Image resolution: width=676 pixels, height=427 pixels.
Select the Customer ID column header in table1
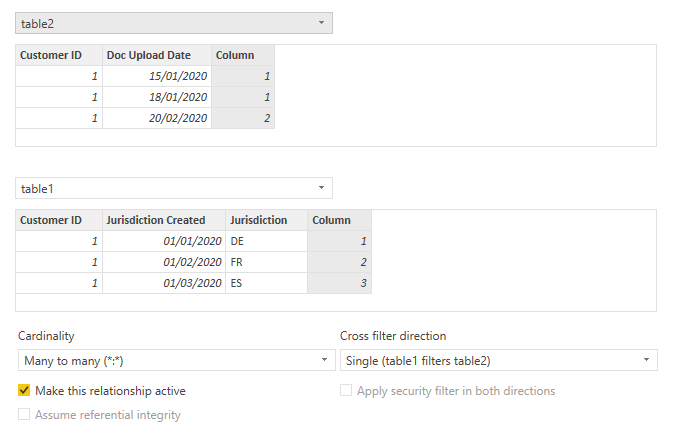pos(59,220)
